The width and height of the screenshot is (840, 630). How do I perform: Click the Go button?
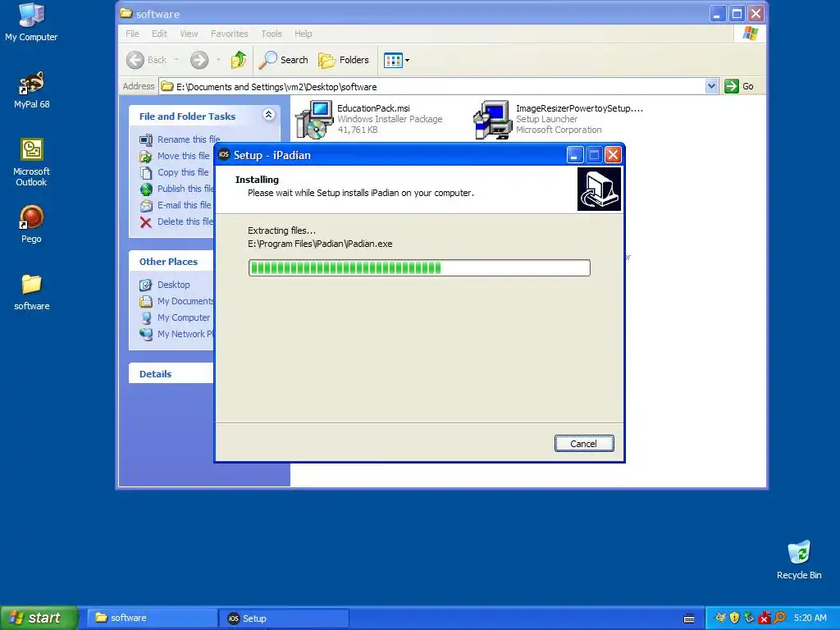(x=739, y=86)
